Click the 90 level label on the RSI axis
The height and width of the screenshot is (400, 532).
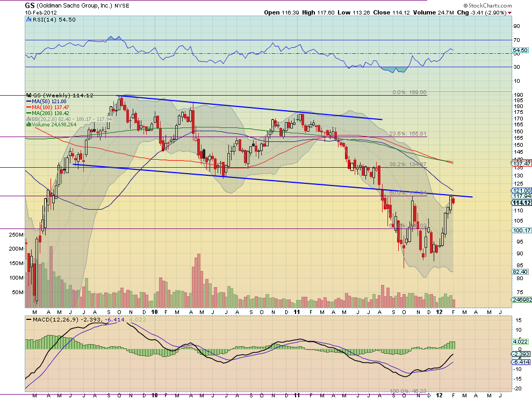click(517, 26)
